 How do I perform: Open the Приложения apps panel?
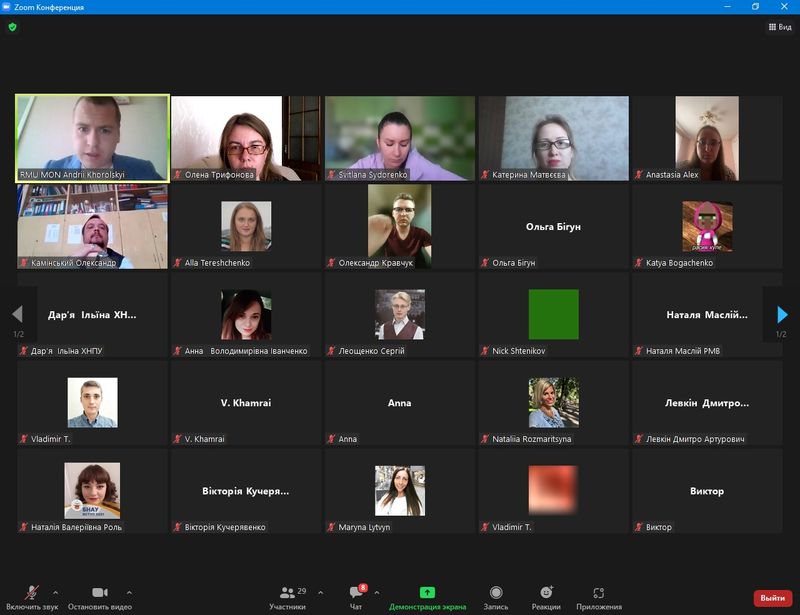[x=598, y=596]
